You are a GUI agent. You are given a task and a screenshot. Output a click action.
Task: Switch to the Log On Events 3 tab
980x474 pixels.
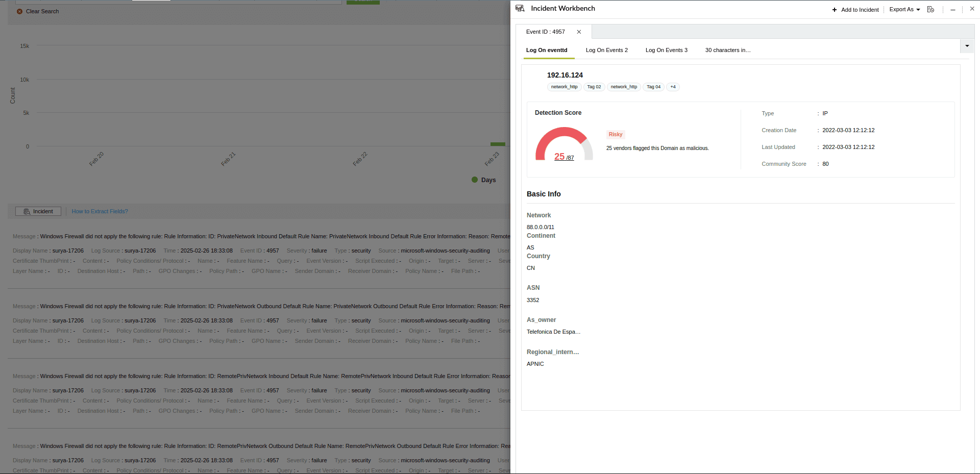coord(667,50)
